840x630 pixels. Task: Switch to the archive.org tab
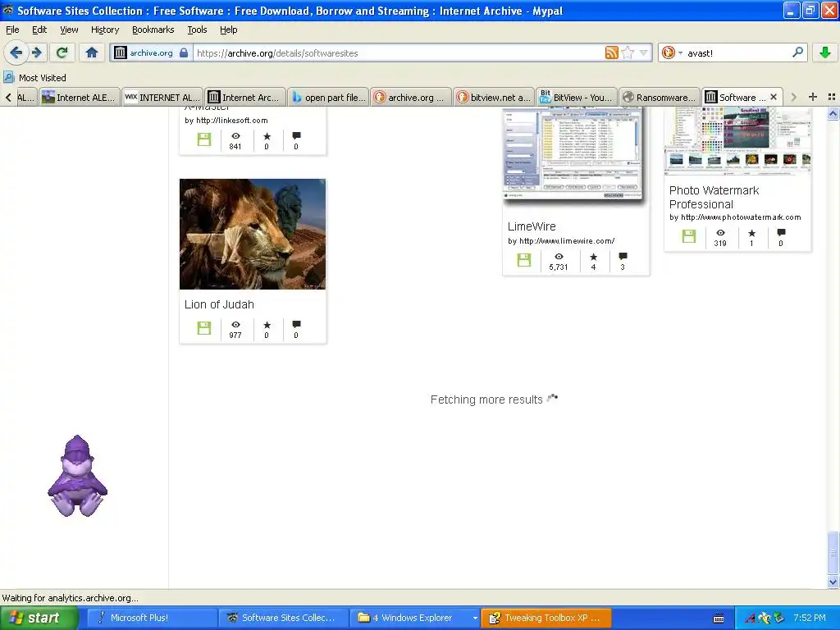410,98
